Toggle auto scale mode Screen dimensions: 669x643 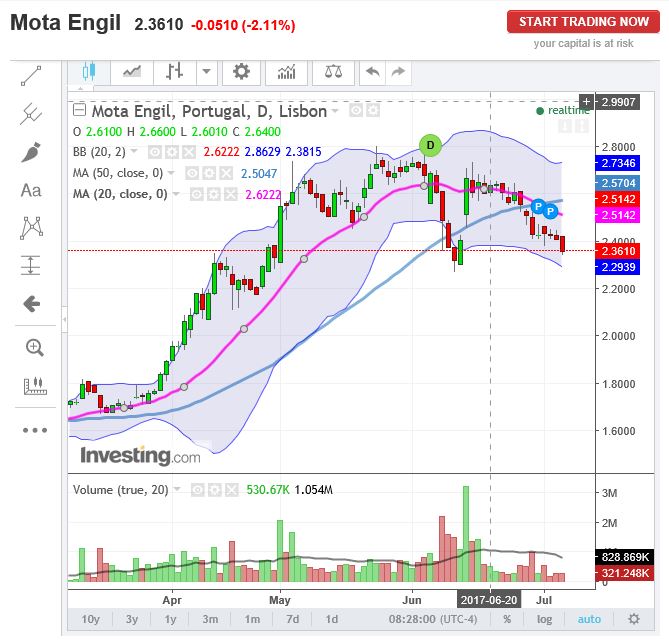(x=589, y=619)
